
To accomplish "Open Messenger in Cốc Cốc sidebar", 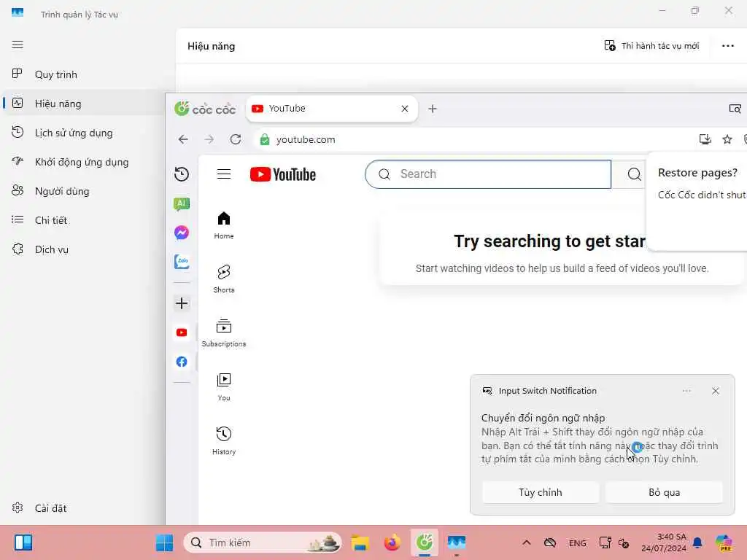I will coord(182,233).
